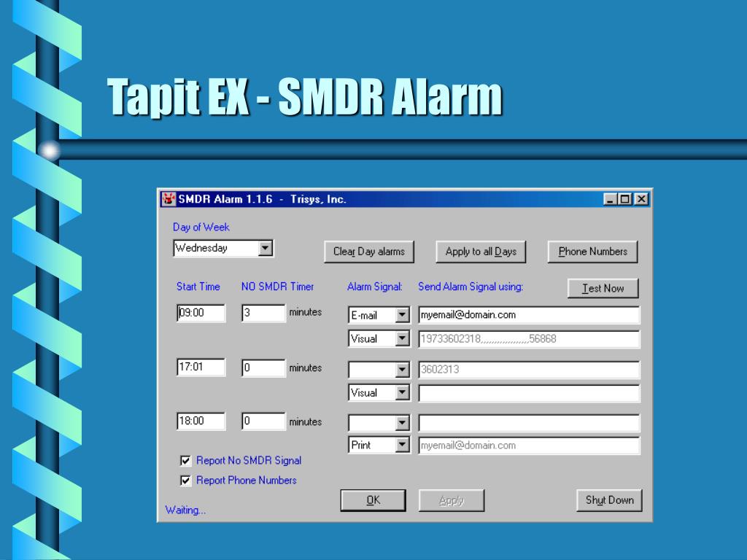Minimize the SMDR Alarm window
Viewport: 747px width, 560px height.
pyautogui.click(x=611, y=199)
